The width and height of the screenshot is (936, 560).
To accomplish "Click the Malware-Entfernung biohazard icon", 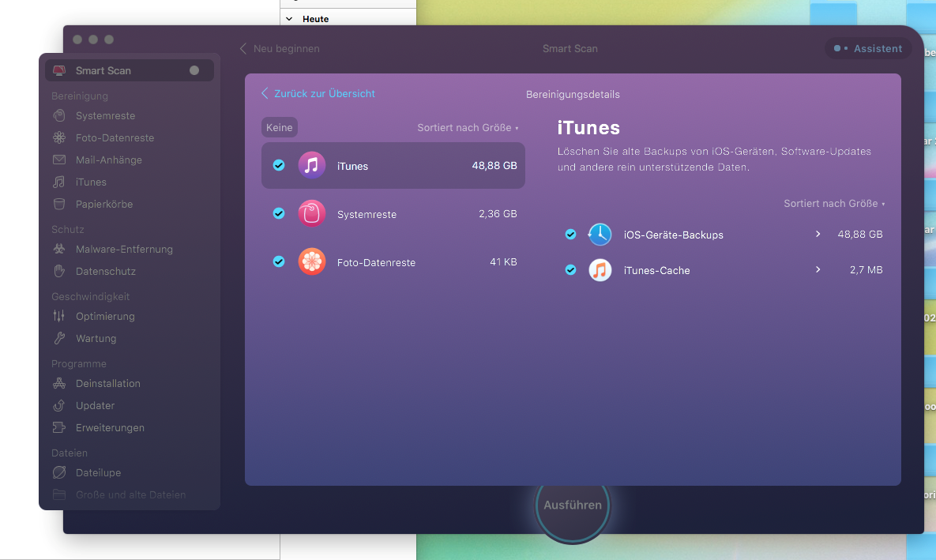I will 59,249.
